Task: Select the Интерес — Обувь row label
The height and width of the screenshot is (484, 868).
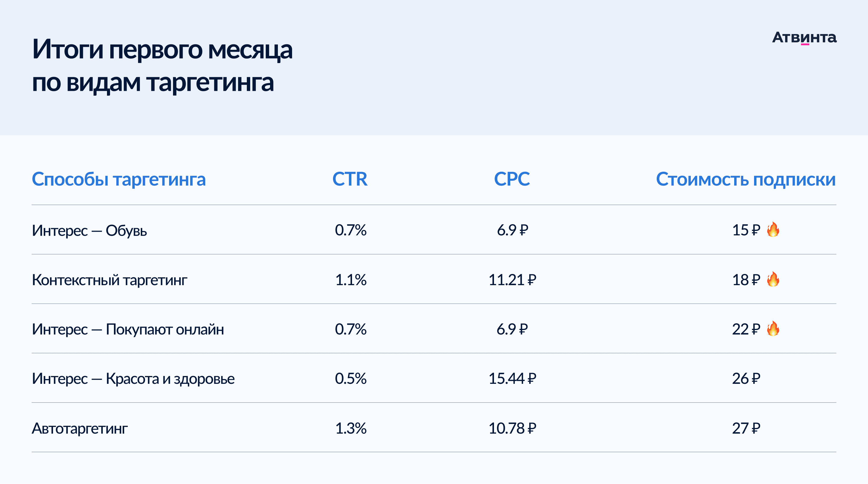Action: (89, 230)
